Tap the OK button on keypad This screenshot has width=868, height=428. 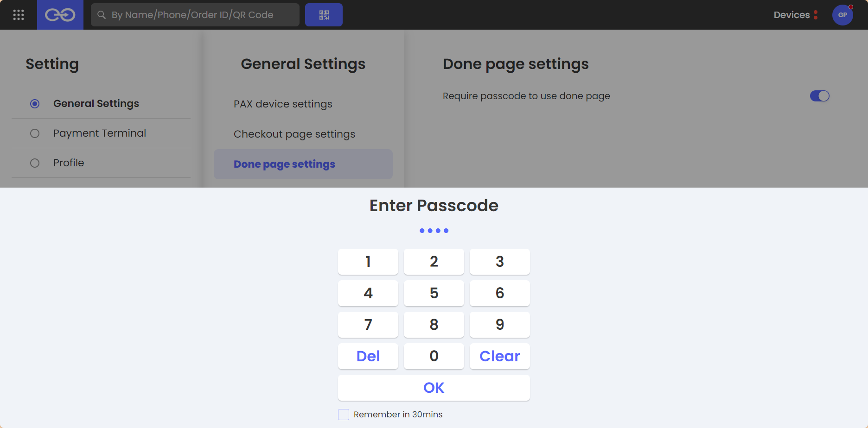(x=434, y=388)
